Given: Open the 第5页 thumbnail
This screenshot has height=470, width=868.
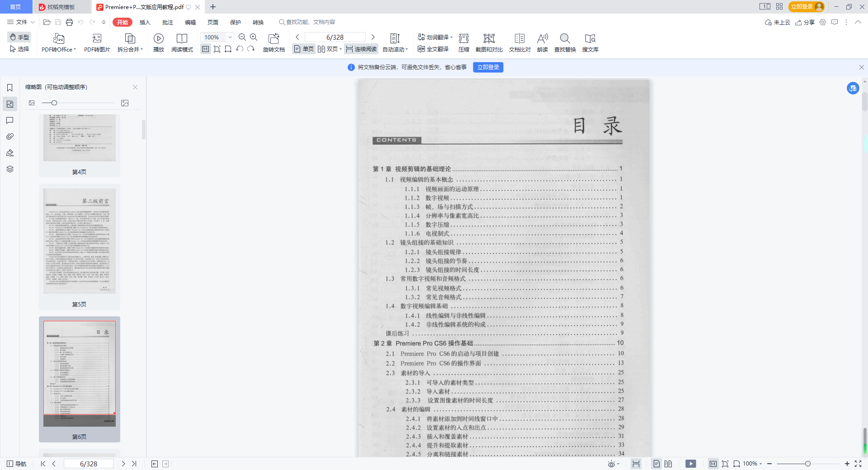Looking at the screenshot, I should [80, 246].
